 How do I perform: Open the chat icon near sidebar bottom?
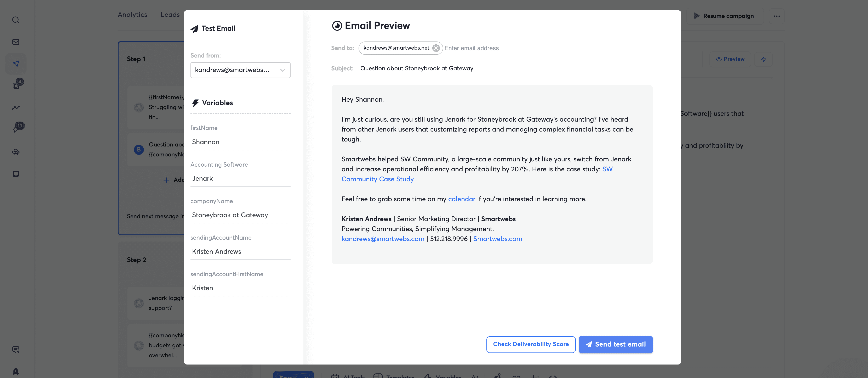coord(16,350)
